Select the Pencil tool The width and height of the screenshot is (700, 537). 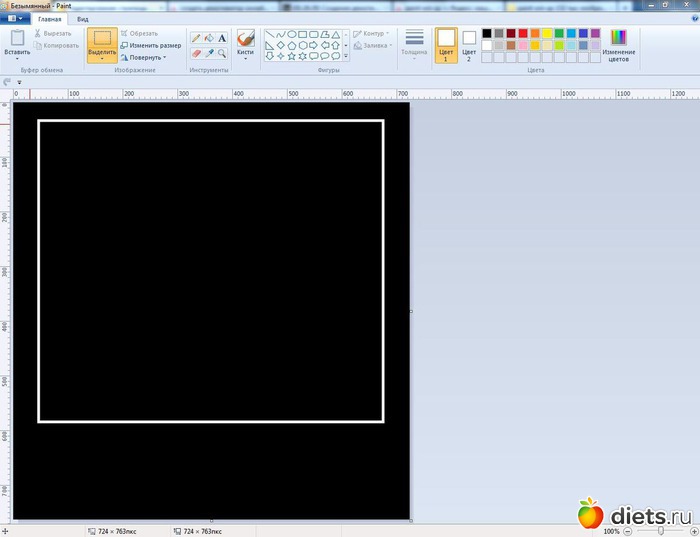[x=196, y=38]
